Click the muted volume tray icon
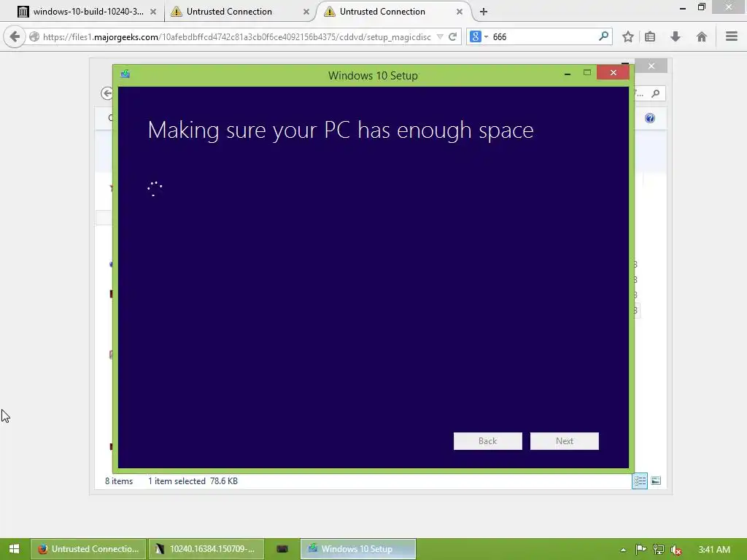747x560 pixels. [x=676, y=550]
